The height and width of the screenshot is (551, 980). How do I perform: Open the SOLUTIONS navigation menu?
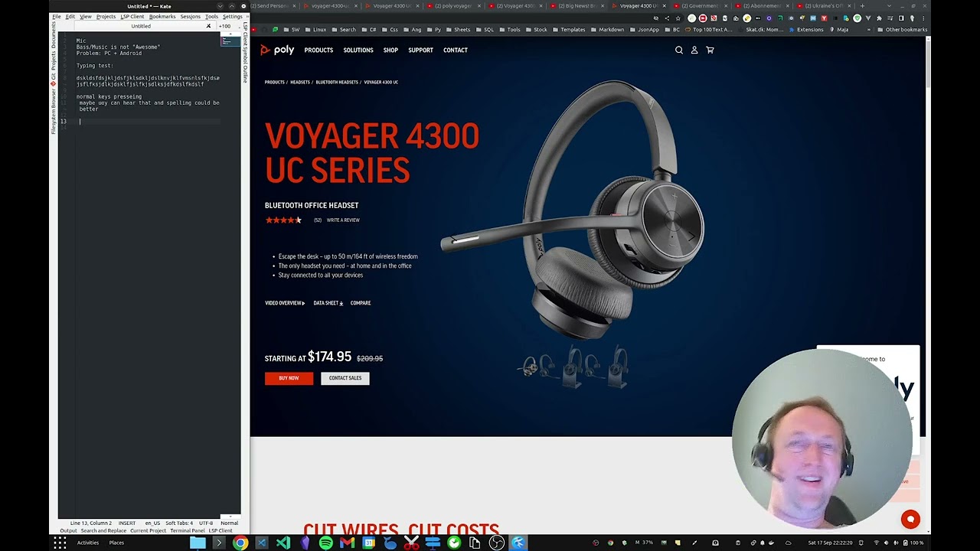[x=358, y=50]
